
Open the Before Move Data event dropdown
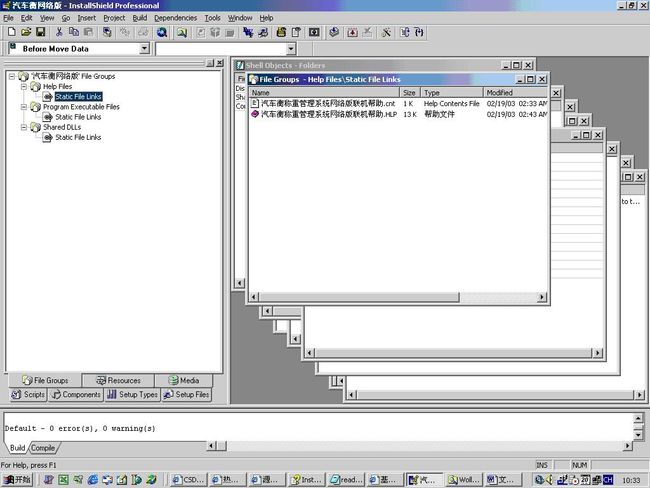[144, 49]
